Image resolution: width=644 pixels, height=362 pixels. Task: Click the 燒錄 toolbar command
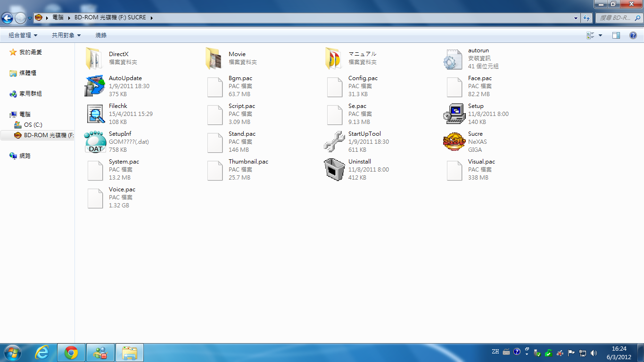click(101, 35)
